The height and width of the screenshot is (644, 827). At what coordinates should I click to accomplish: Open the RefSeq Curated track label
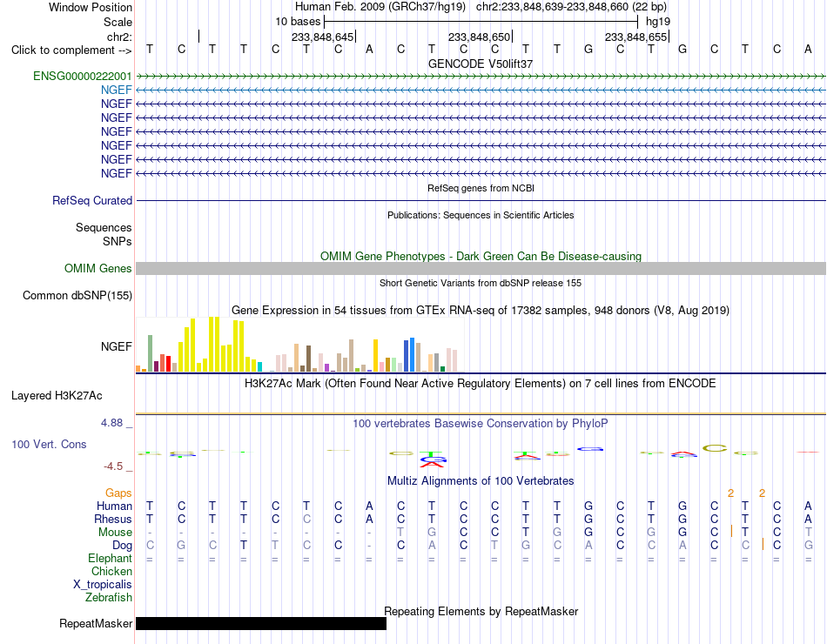[92, 200]
